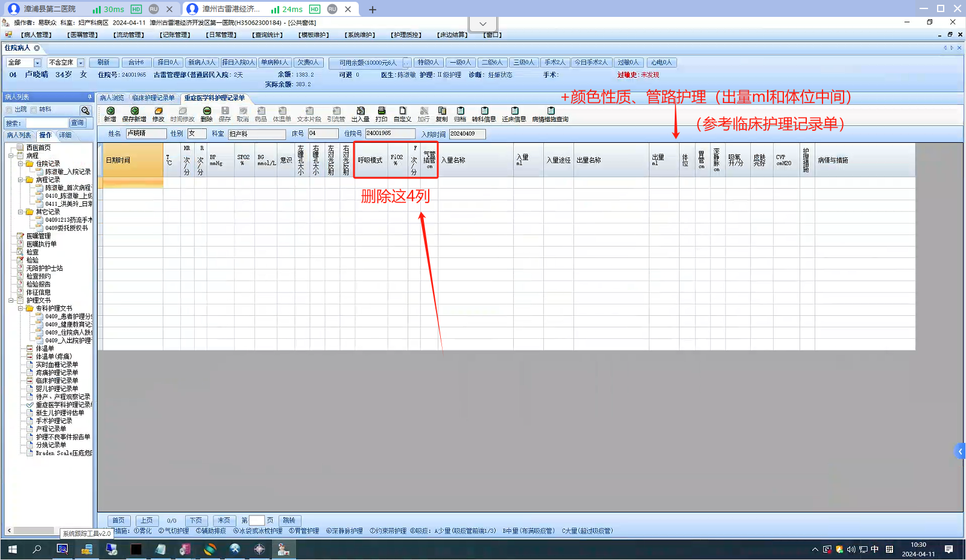
Task: Open the 迁床信息 toolbar icon
Action: click(514, 115)
